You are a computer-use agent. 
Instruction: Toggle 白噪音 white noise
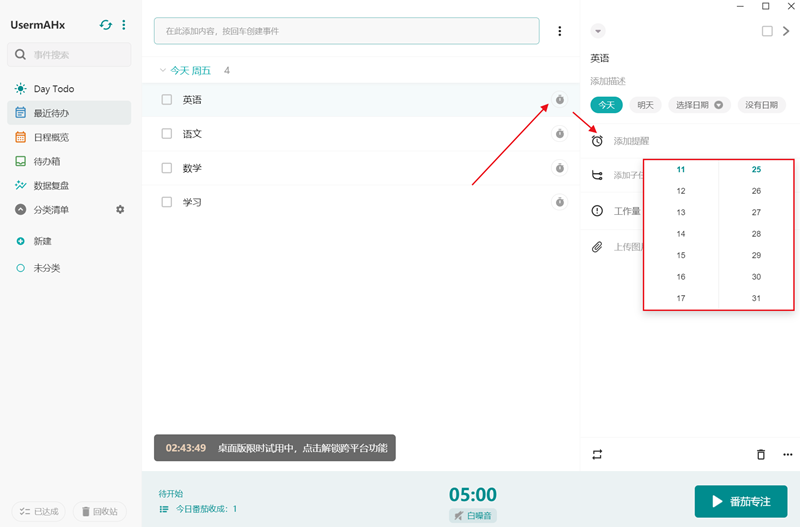coord(472,516)
